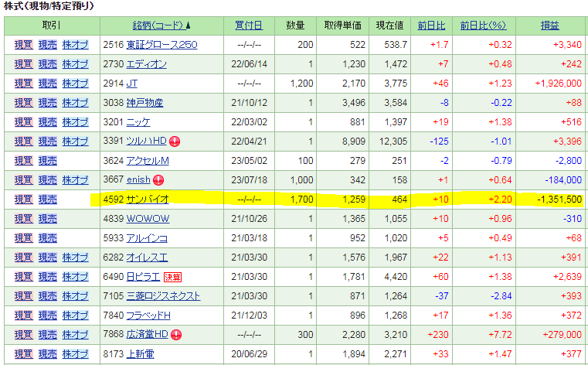Viewport: 588px width, 365px height.
Task: Click 株オプ in the ニッケ row
Action: (x=76, y=122)
